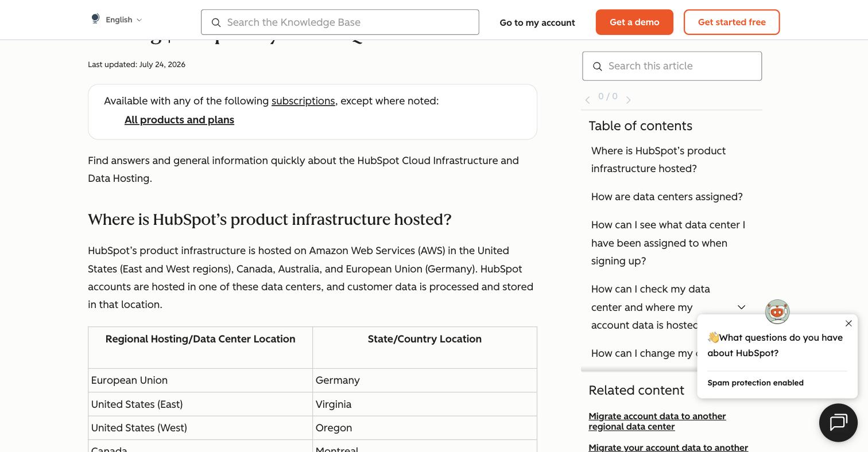Select the 'United States (East)' table cell

click(200, 404)
